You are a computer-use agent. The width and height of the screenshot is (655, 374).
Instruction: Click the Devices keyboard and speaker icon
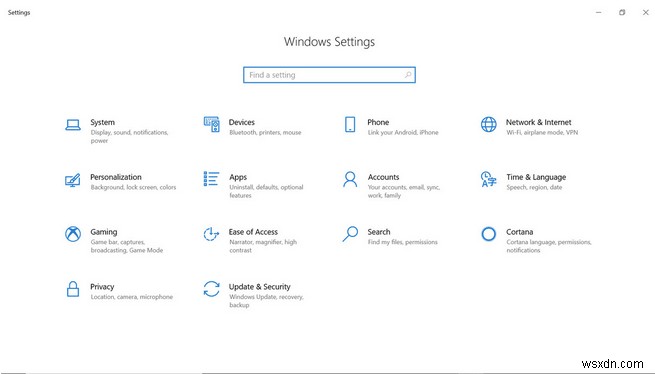(211, 124)
